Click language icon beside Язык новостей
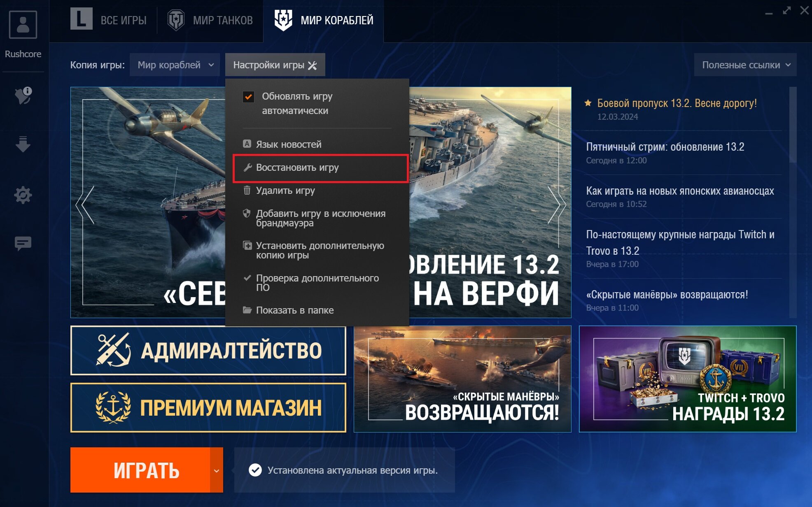Image resolution: width=812 pixels, height=507 pixels. coord(247,144)
